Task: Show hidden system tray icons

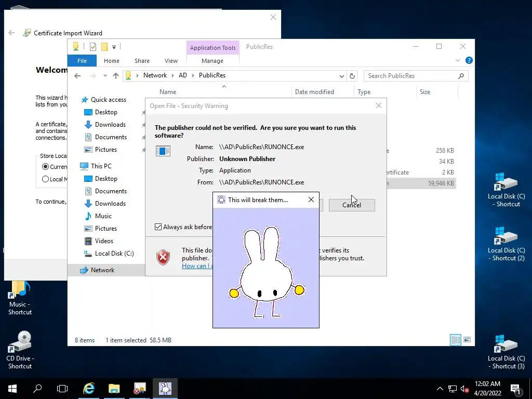Action: pos(440,389)
